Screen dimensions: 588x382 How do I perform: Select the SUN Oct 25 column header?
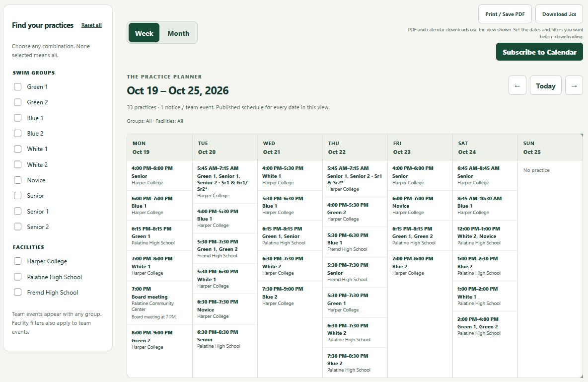[550, 148]
